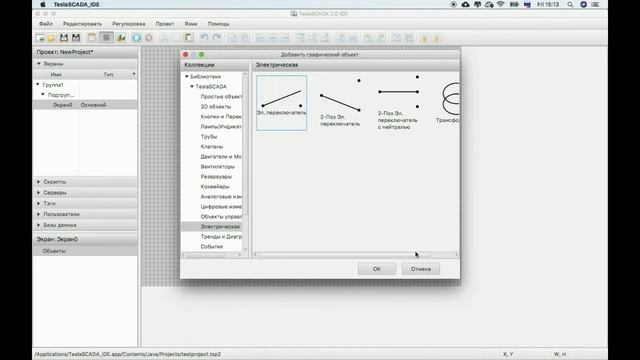The width and height of the screenshot is (640, 360).
Task: Click the open project folder icon
Action: [51, 38]
